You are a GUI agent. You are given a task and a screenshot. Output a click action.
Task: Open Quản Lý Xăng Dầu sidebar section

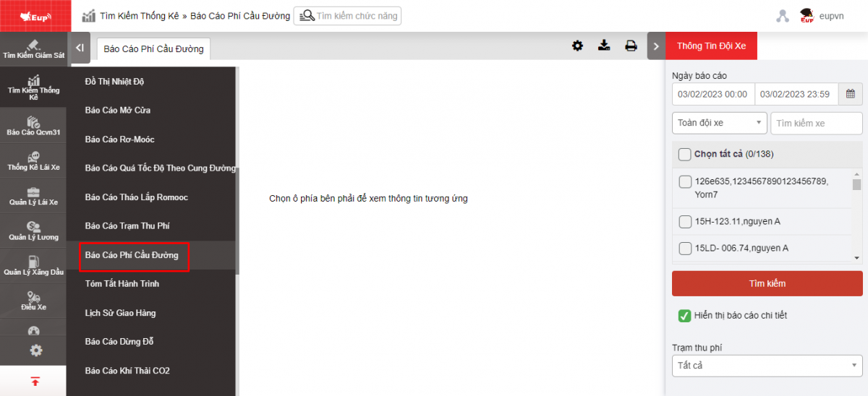pos(33,265)
